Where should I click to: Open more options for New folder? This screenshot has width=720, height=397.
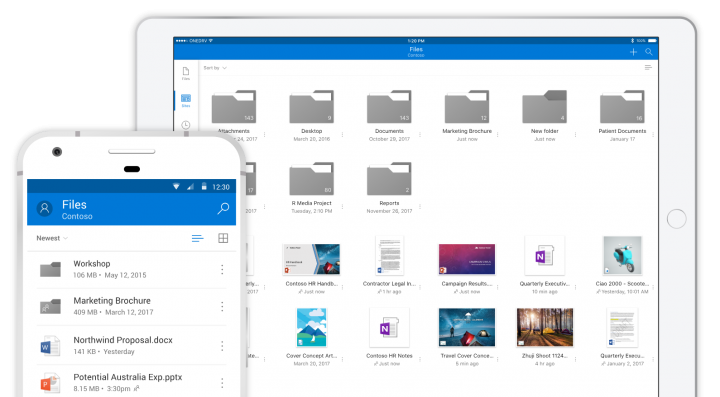coord(575,135)
